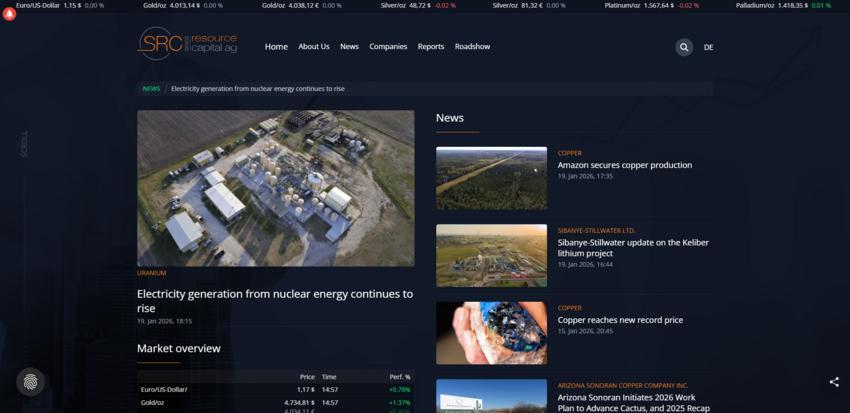Click the copper ore hand thumbnail

(491, 333)
